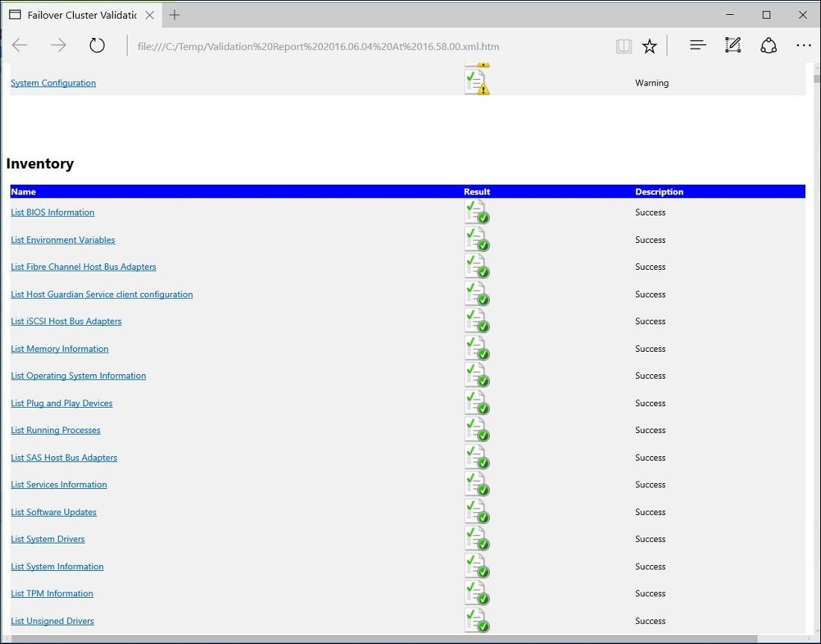Viewport: 821px width, 644px height.
Task: Click the browser Refresh icon
Action: tap(97, 46)
